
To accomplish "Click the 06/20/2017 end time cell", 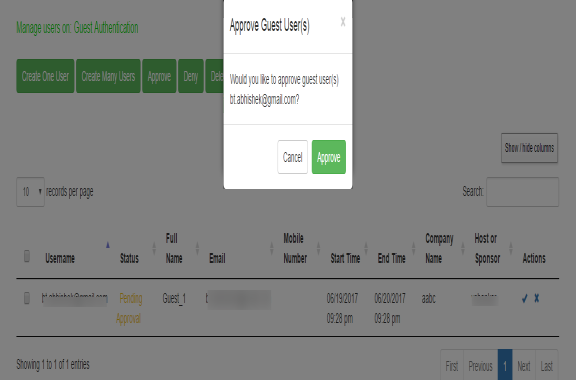I will (390, 308).
